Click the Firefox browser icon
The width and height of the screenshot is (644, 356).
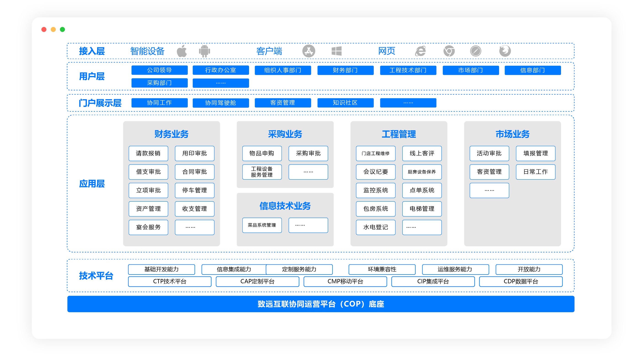(x=504, y=51)
